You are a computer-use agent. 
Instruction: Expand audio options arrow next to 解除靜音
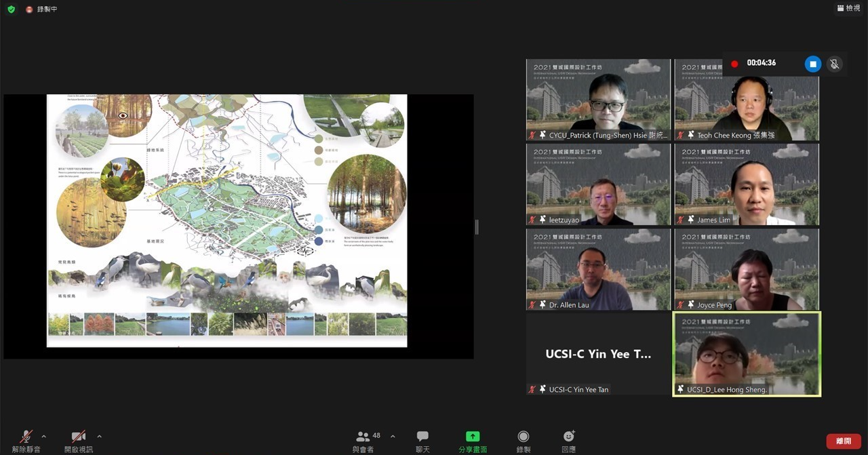[x=44, y=437]
